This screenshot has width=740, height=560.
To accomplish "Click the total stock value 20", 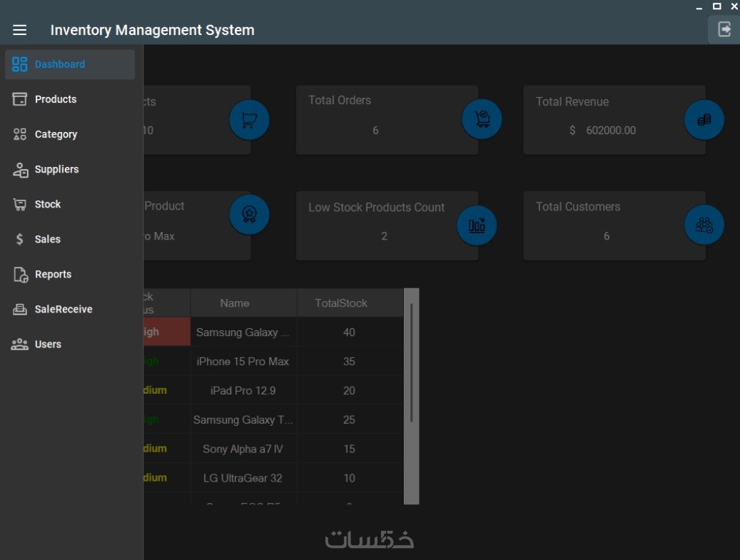I will coord(349,391).
